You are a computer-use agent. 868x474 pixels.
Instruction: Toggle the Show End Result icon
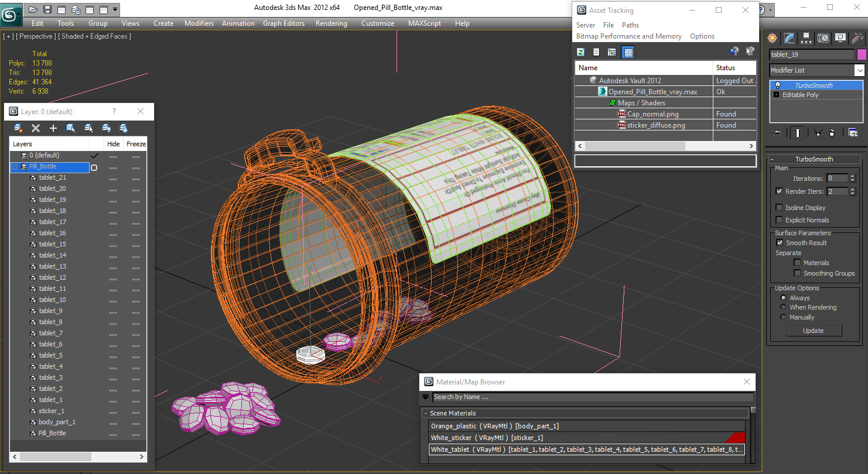(797, 133)
